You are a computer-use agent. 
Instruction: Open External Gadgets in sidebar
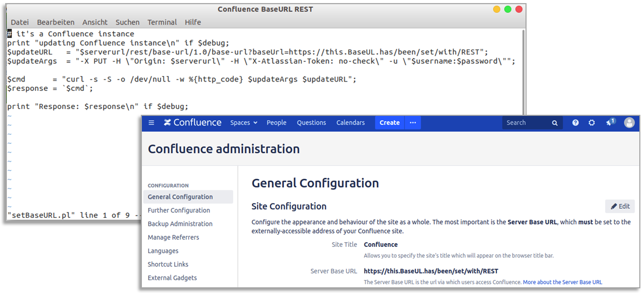pos(172,278)
